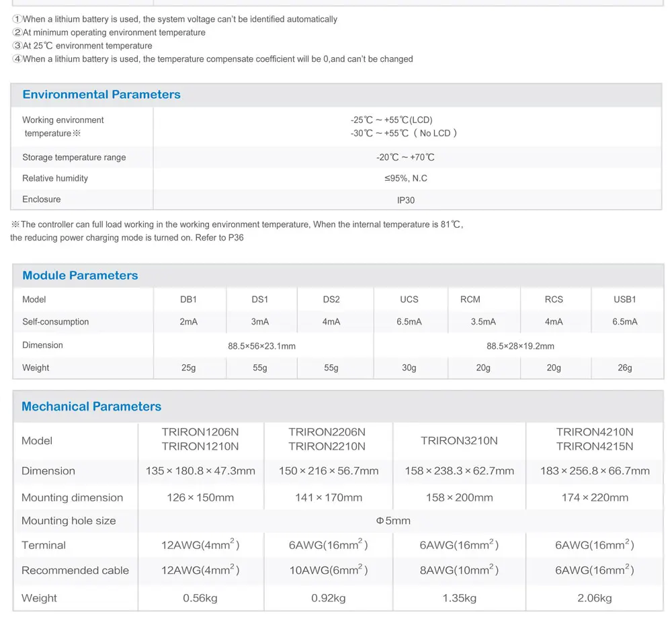Click the Environmental Parameters heading

point(101,94)
